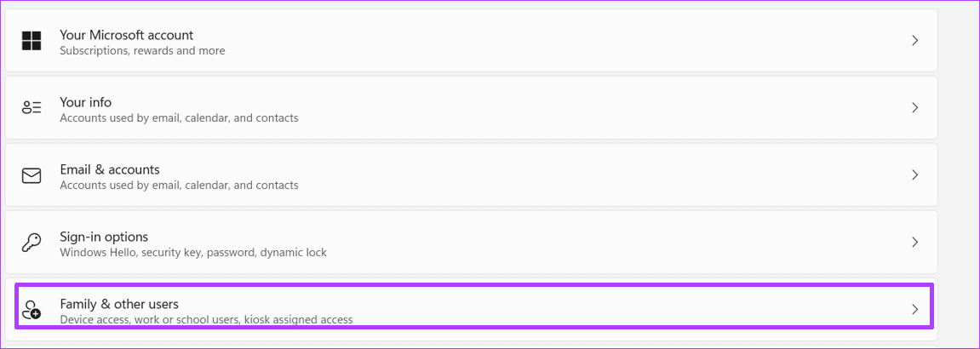
Task: Click the envelope icon for Email & accounts
Action: (x=32, y=176)
